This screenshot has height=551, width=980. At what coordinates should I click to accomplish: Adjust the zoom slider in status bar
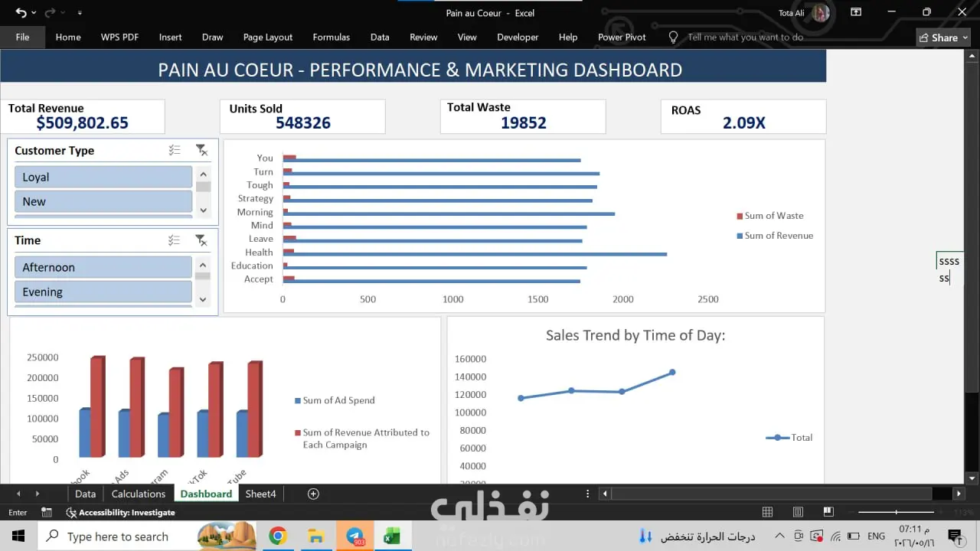(896, 512)
